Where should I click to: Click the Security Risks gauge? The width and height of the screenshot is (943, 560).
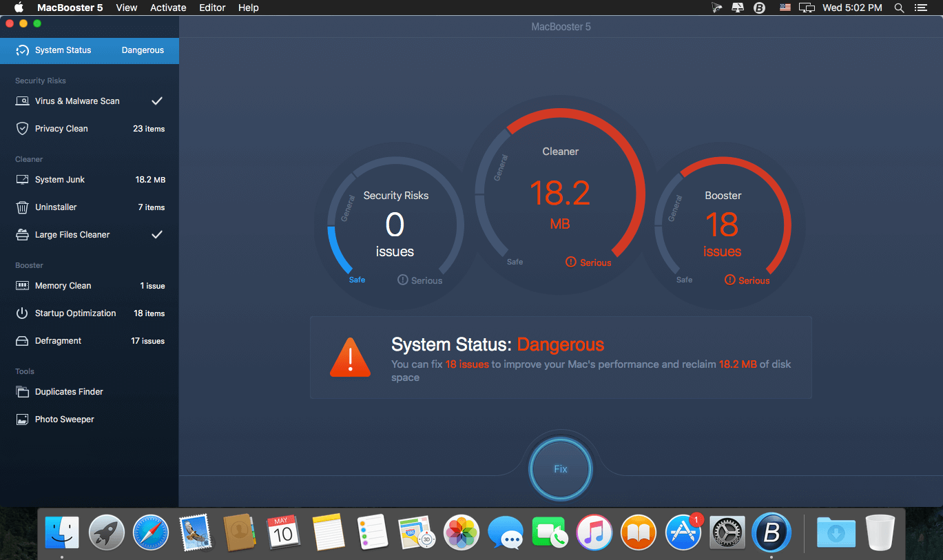click(x=395, y=225)
